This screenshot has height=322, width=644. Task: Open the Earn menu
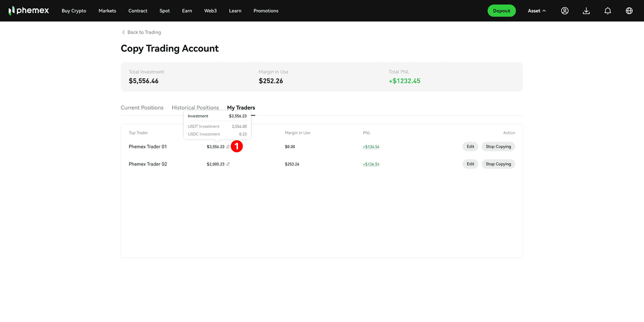pos(187,11)
